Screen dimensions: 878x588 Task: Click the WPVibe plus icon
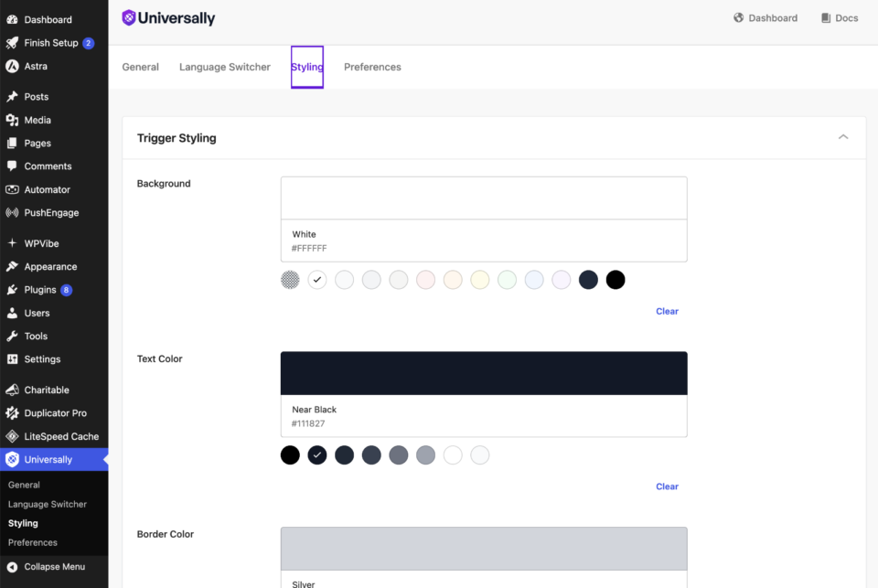12,243
